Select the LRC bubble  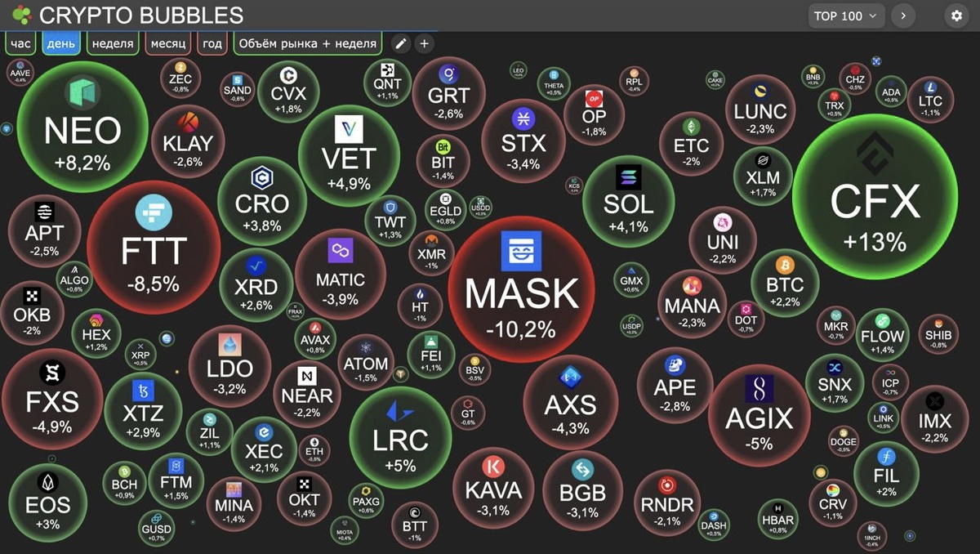400,438
